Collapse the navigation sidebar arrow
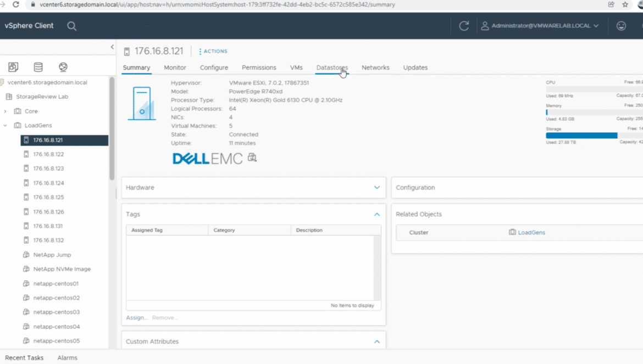 (112, 47)
